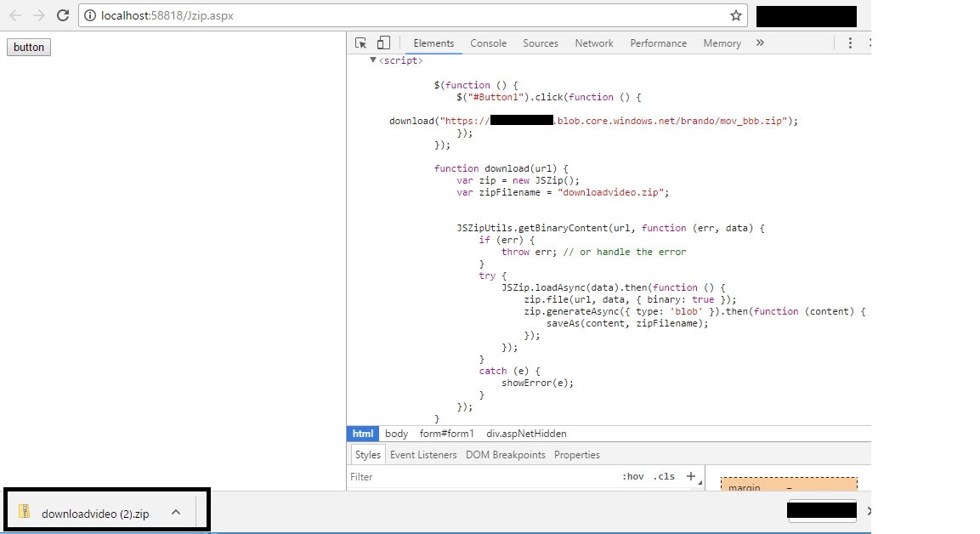View site information icon in address bar
Image resolution: width=980 pixels, height=534 pixels.
(x=90, y=15)
